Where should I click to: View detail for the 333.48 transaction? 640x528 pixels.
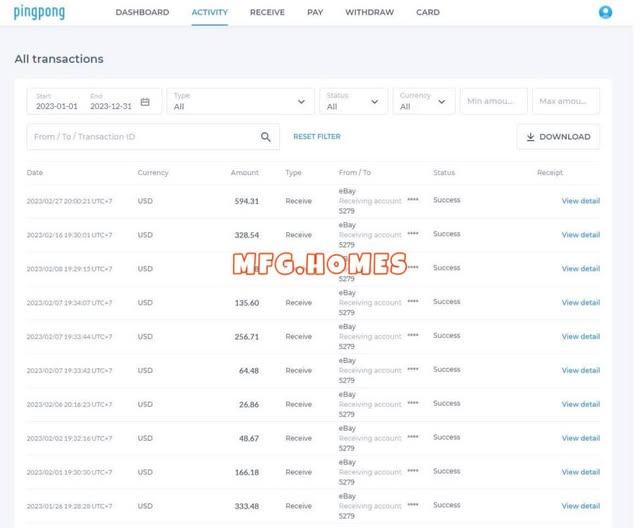click(x=580, y=506)
